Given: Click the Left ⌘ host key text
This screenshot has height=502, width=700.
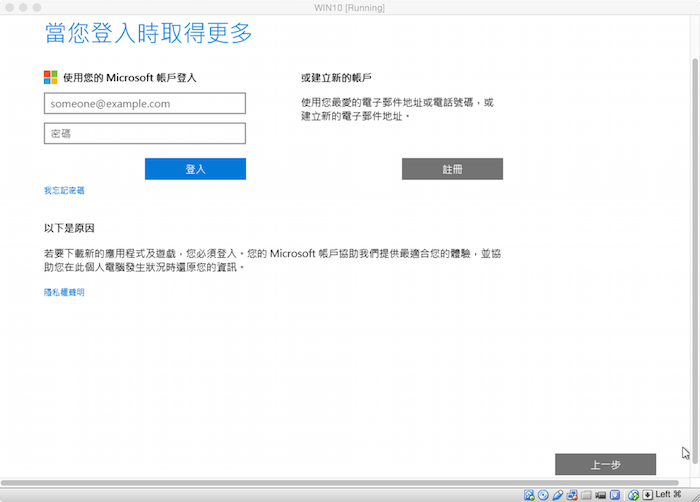Looking at the screenshot, I should point(668,494).
